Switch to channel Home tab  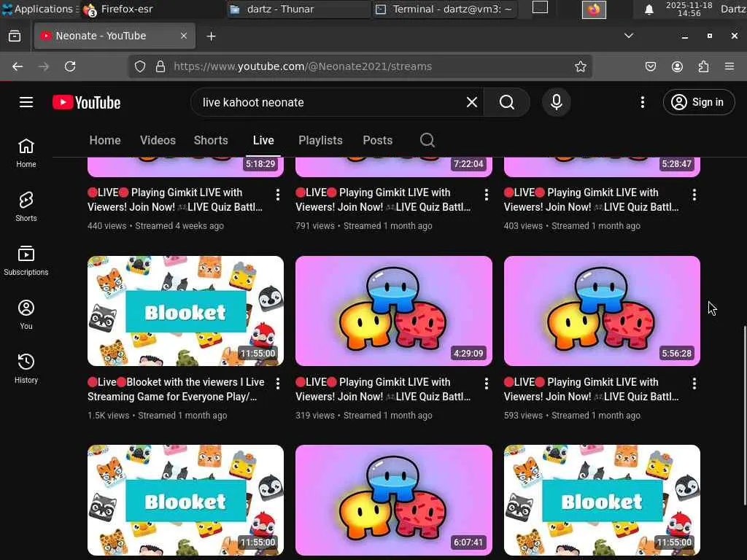click(105, 140)
